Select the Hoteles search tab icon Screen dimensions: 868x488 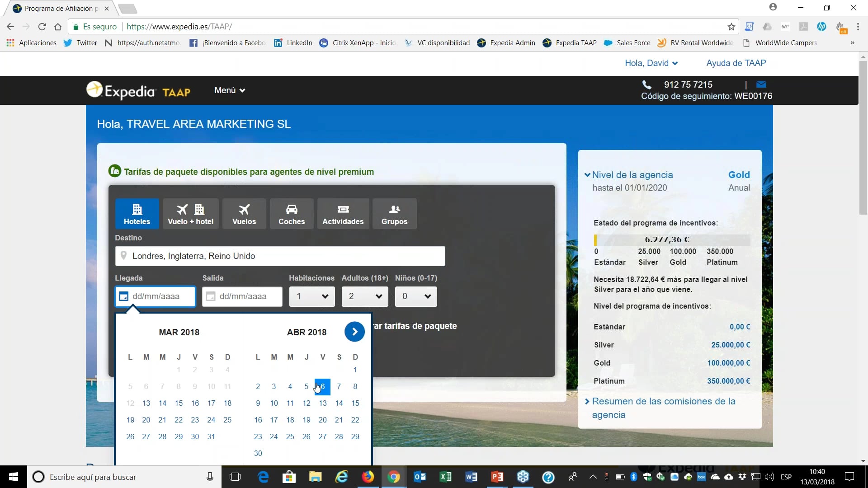coord(137,209)
